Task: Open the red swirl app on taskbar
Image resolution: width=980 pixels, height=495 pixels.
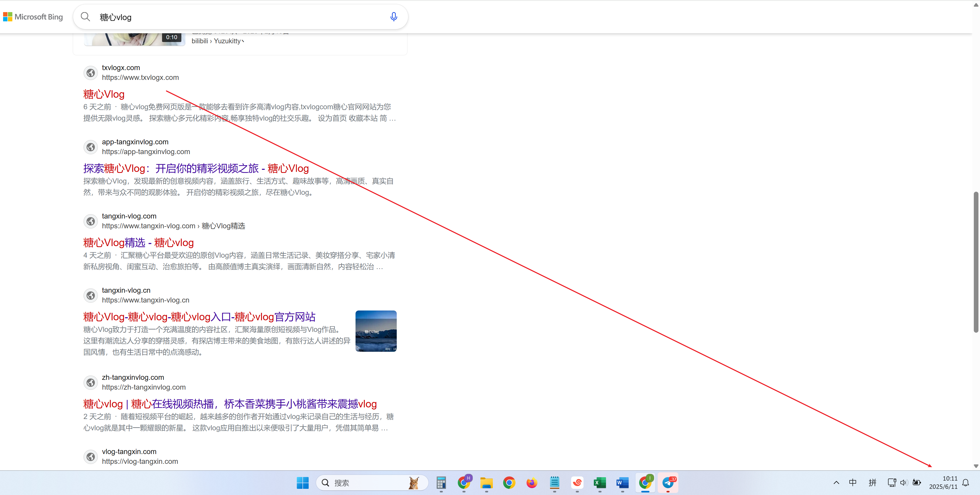Action: coord(577,483)
